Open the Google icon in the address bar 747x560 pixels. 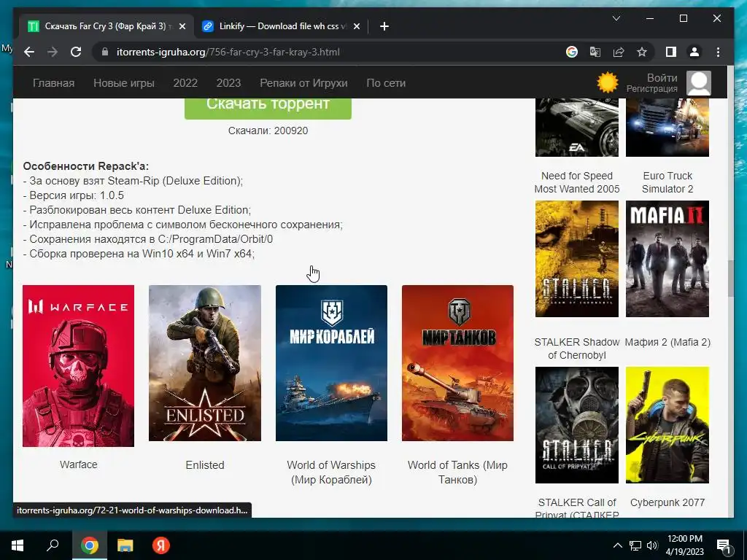[572, 52]
